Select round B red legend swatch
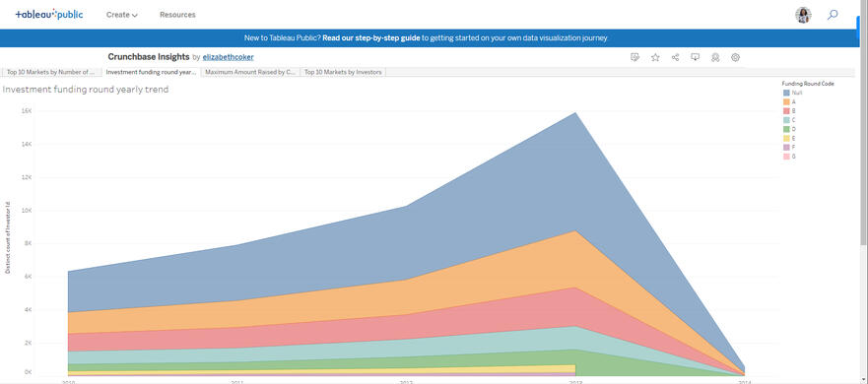 click(785, 111)
